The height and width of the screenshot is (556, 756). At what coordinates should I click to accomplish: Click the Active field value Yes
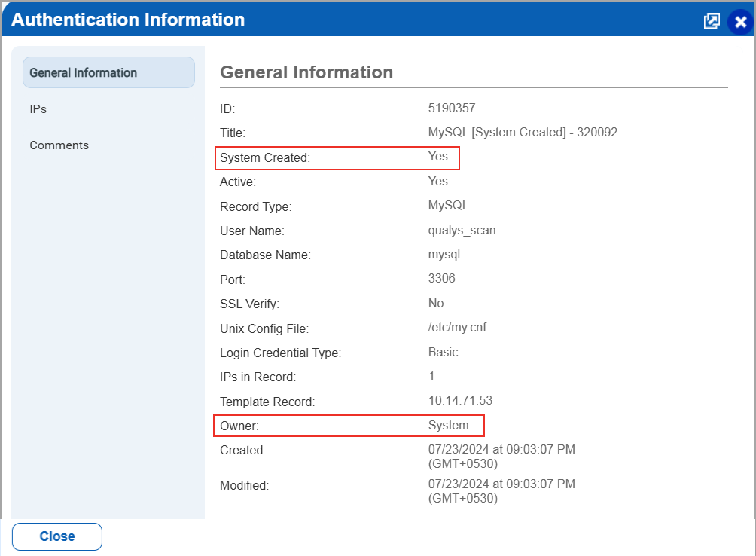438,182
